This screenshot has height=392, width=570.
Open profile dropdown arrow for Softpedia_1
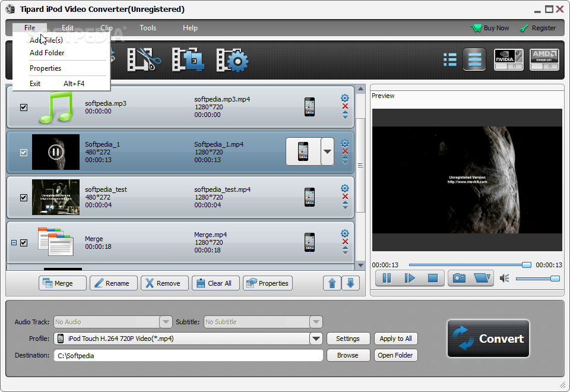[x=327, y=151]
